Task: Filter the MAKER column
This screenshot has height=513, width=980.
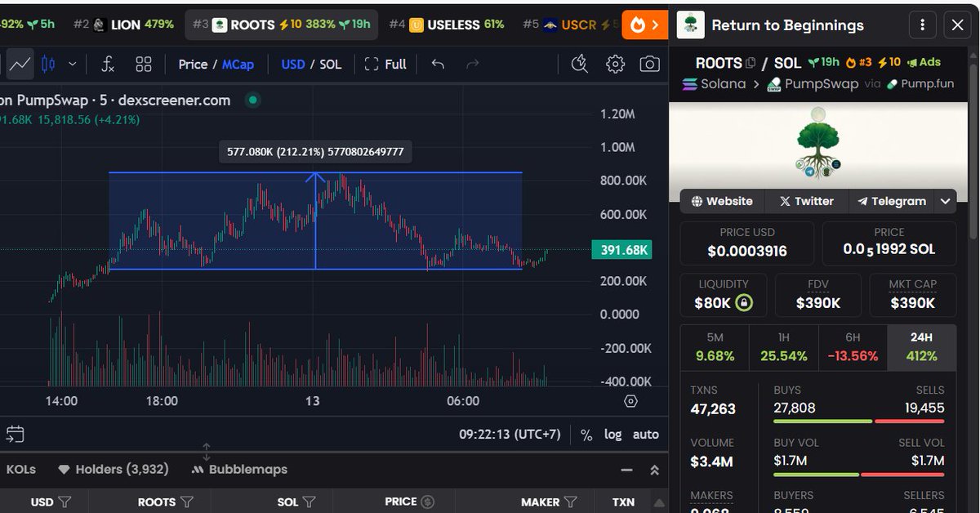Action: [x=571, y=502]
